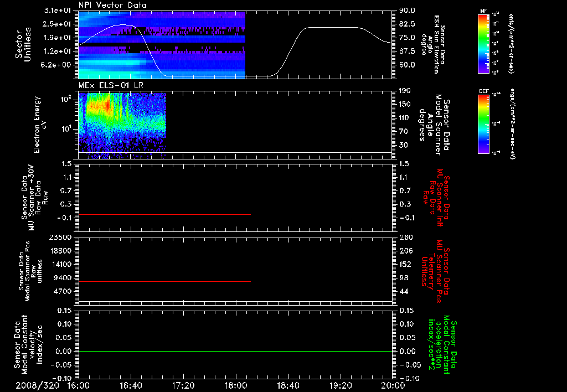Select the Sector Unitless axis label
The height and width of the screenshot is (392, 567).
coord(23,44)
